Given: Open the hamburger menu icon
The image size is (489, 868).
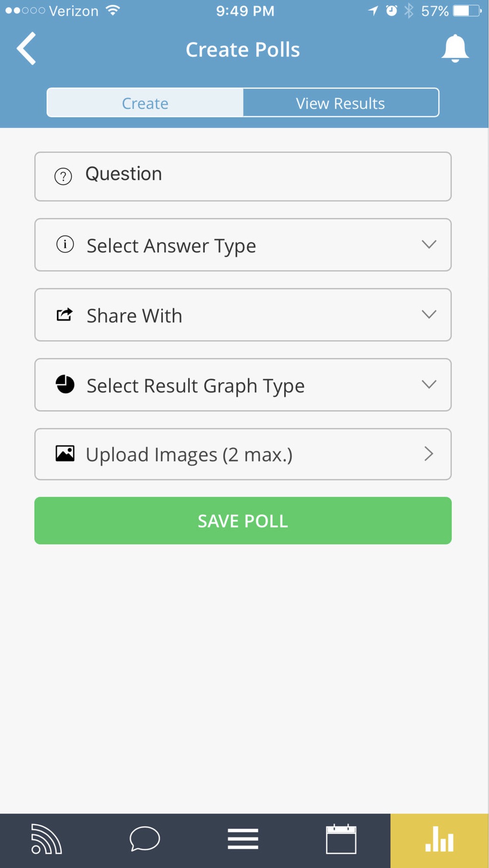Looking at the screenshot, I should pyautogui.click(x=243, y=839).
